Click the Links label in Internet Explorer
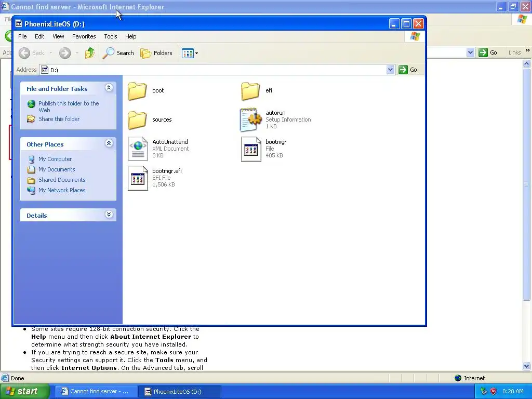 [514, 52]
